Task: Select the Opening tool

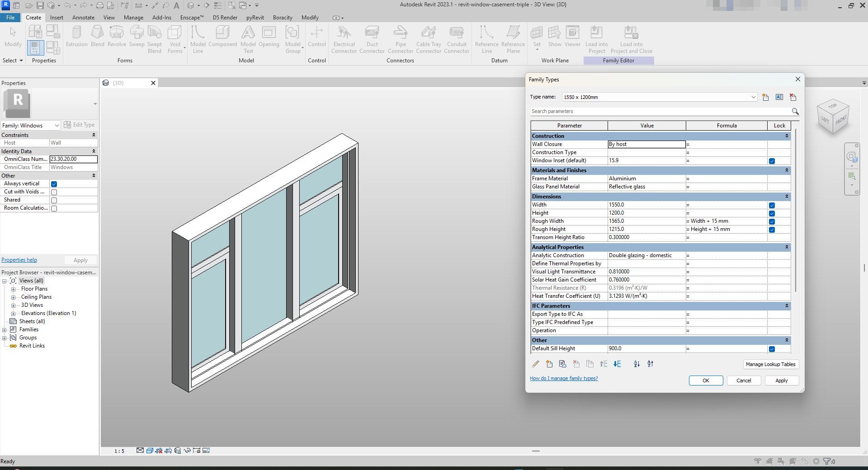Action: (269, 36)
